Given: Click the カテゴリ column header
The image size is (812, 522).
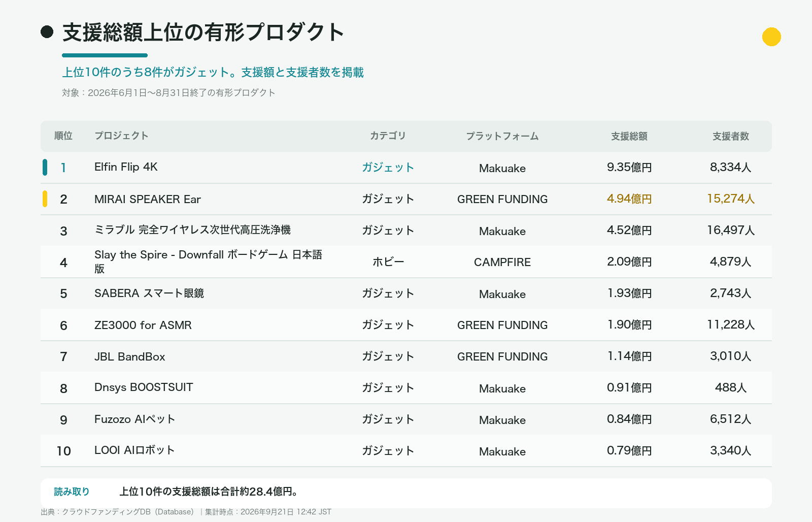Looking at the screenshot, I should 388,136.
